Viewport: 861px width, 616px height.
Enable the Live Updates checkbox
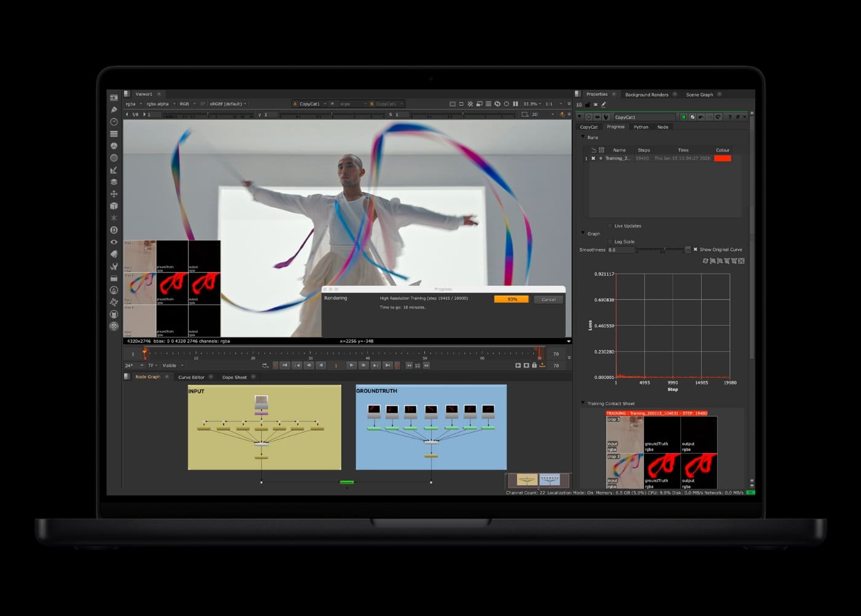(x=610, y=226)
